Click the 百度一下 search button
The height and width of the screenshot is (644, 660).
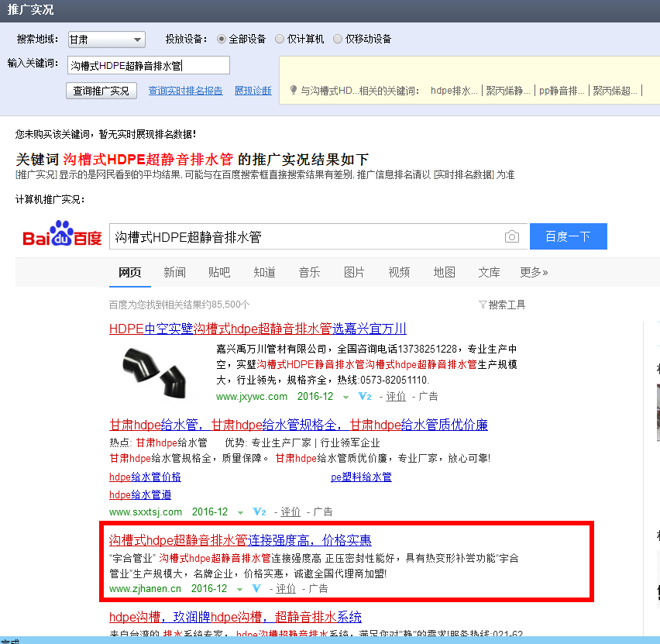[569, 236]
